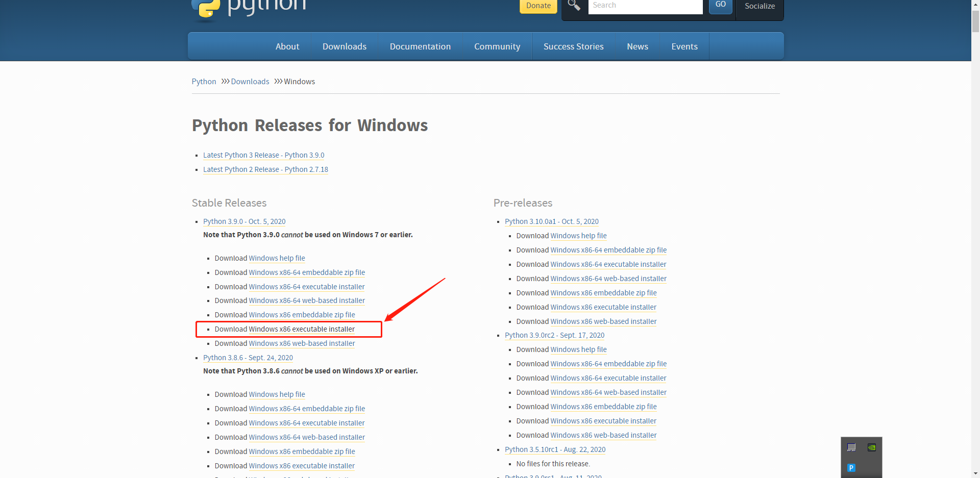Click the magnifier icon beside the search box
Image resolution: width=980 pixels, height=478 pixels.
[574, 5]
